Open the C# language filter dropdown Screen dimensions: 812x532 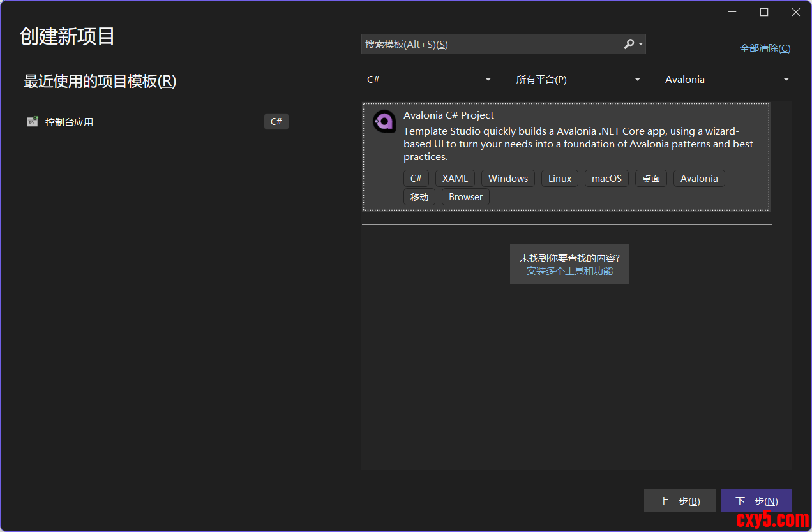428,80
